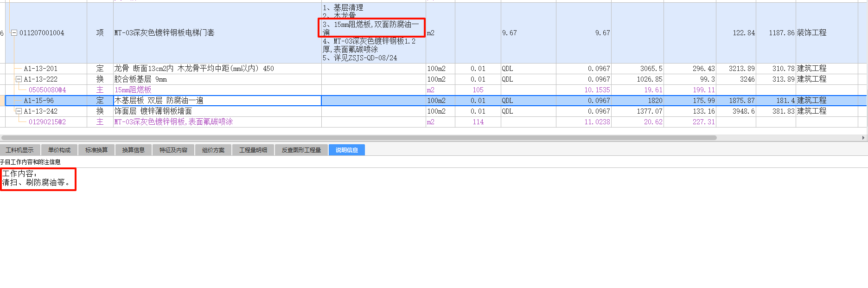868x288 pixels.
Task: Open the 工程量明细 tab
Action: point(253,150)
